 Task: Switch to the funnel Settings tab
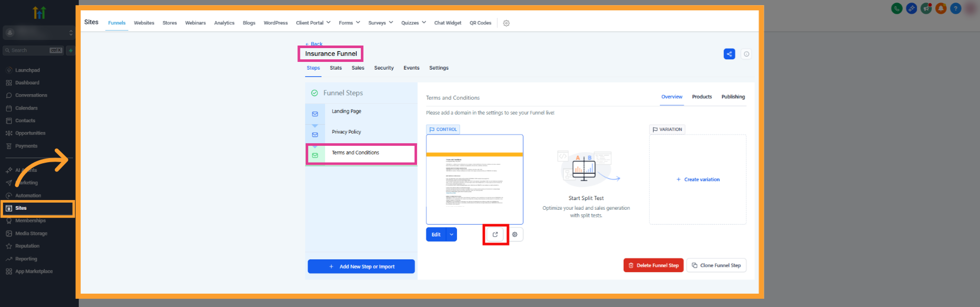pyautogui.click(x=439, y=68)
